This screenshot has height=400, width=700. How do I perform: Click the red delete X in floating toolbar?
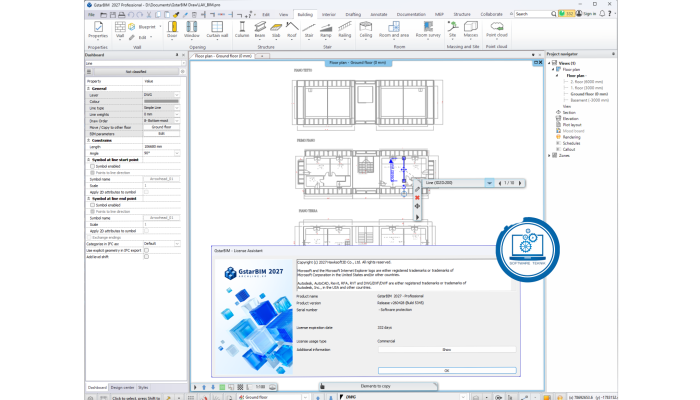(417, 197)
